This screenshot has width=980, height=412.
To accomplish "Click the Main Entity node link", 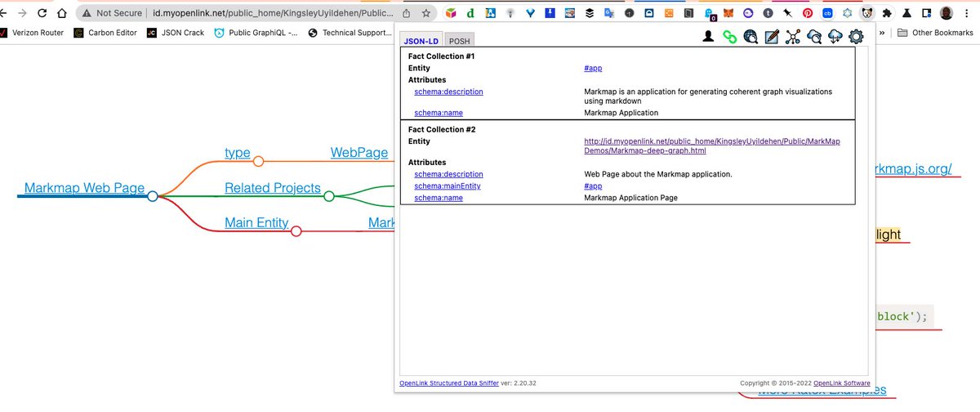I will (x=256, y=223).
